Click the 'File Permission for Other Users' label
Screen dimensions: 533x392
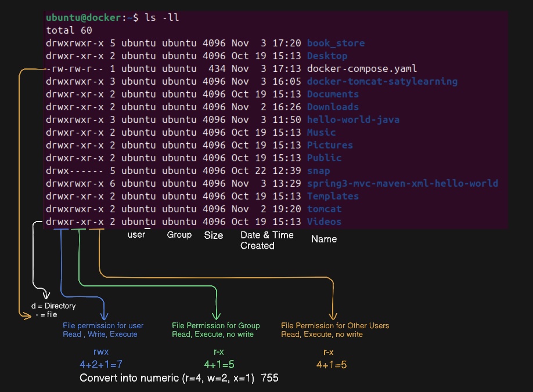coord(335,325)
